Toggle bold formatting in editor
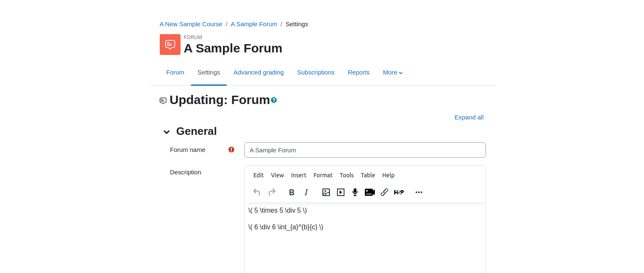This screenshot has height=273, width=644. click(292, 192)
